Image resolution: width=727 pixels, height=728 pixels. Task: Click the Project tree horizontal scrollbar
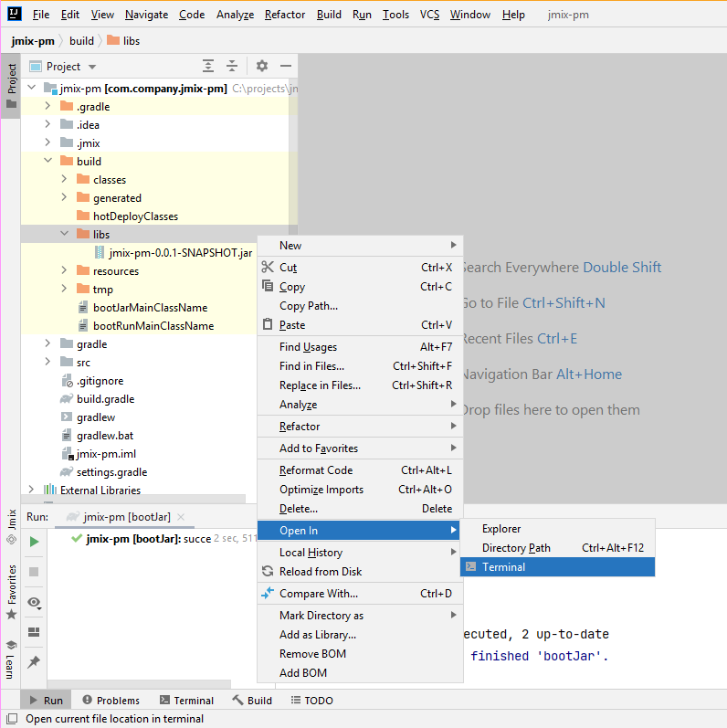[x=133, y=499]
